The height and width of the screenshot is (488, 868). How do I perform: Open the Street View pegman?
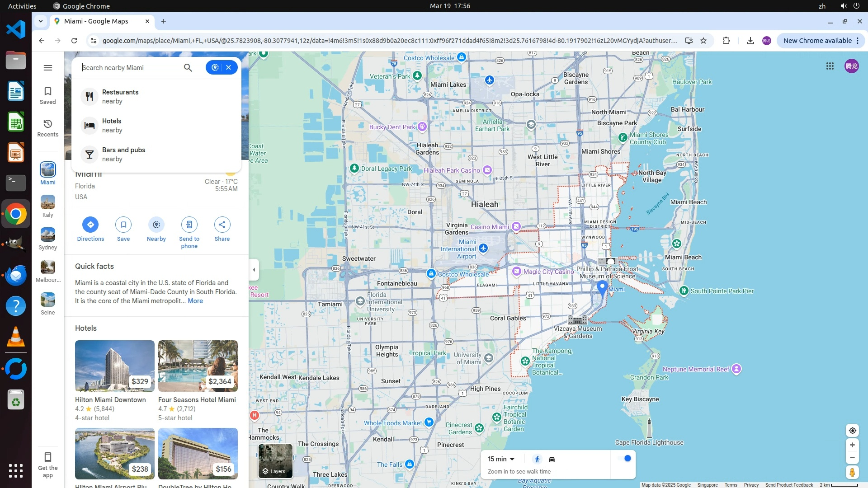click(852, 473)
